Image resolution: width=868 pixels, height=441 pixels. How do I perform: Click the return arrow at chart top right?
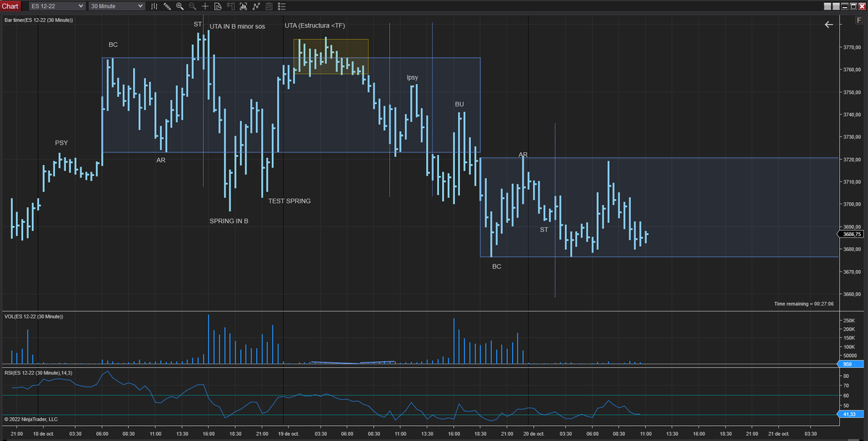(x=829, y=25)
